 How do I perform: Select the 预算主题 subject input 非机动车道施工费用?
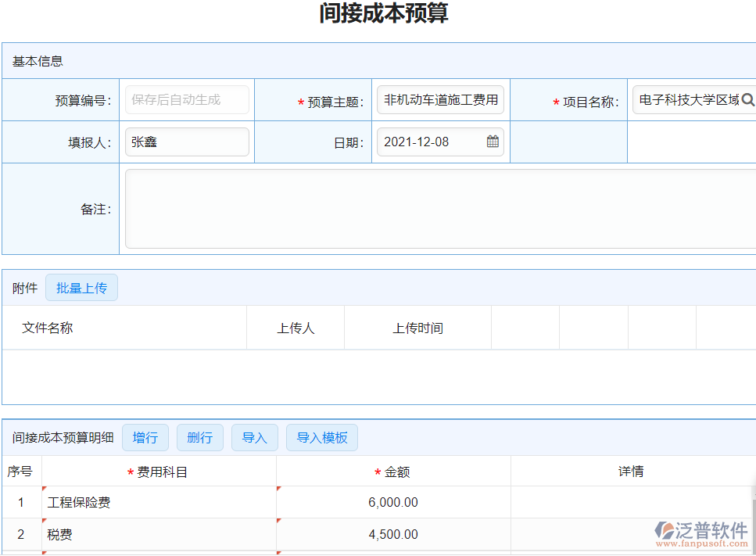pyautogui.click(x=440, y=99)
